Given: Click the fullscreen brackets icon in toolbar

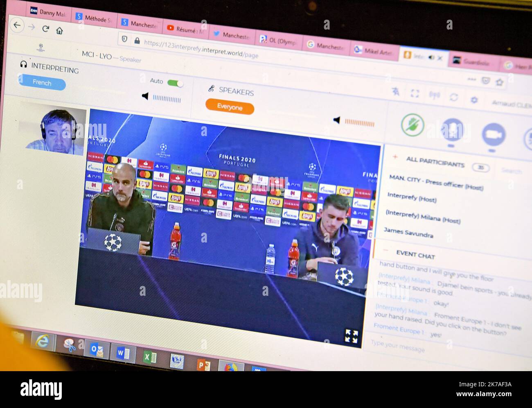Looking at the screenshot, I should click(415, 93).
